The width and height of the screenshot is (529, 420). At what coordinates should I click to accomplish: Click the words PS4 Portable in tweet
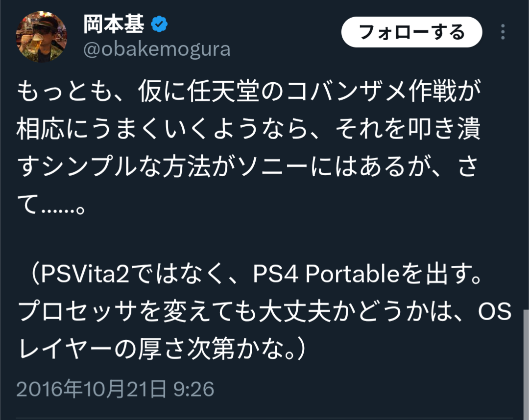326,274
